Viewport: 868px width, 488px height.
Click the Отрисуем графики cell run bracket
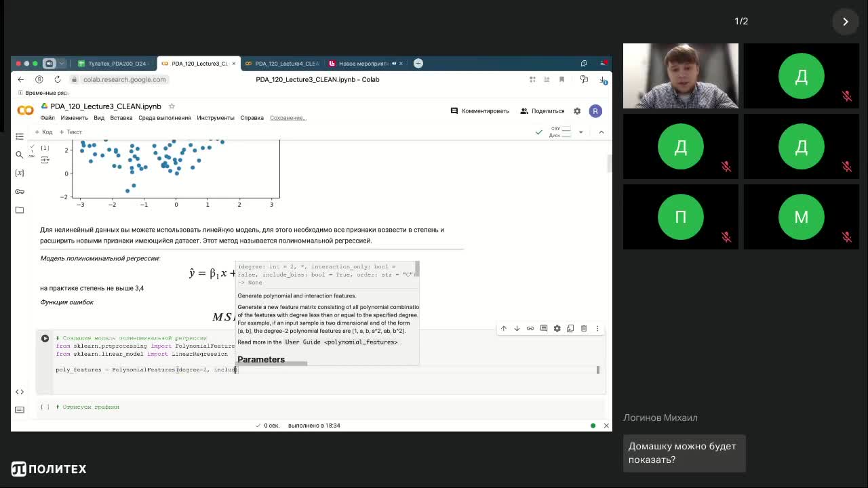click(x=45, y=407)
